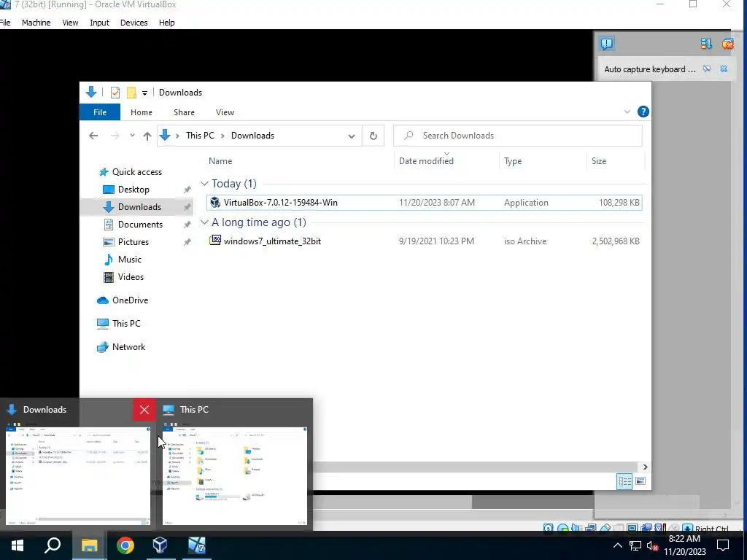Close the Downloads taskbar preview
747x560 pixels.
[x=144, y=410]
